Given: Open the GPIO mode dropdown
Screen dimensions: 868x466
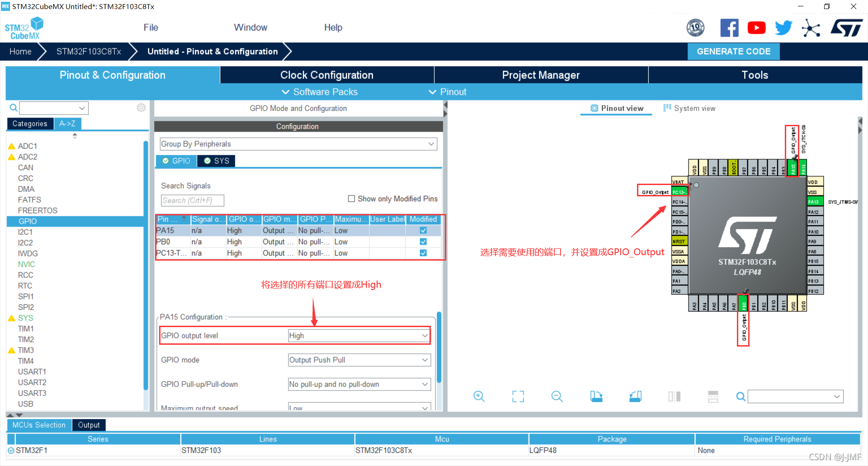Looking at the screenshot, I should click(x=359, y=360).
